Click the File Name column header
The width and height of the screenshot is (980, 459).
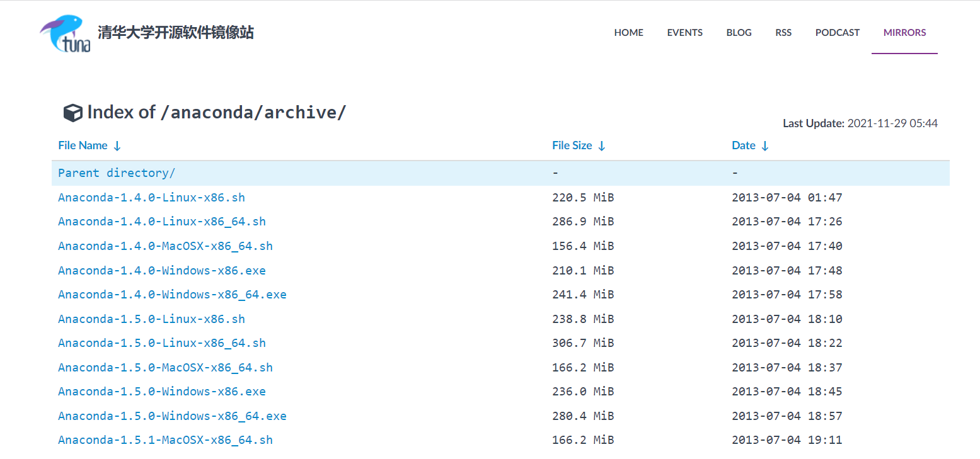(83, 145)
